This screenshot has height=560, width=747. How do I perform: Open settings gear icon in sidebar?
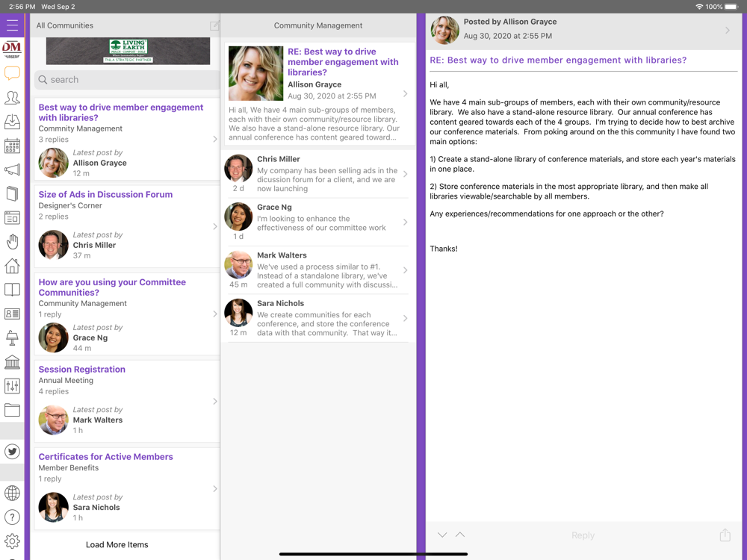point(12,541)
